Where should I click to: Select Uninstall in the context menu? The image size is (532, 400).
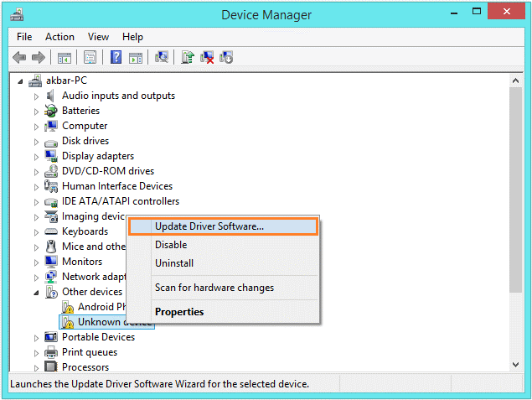(x=174, y=263)
